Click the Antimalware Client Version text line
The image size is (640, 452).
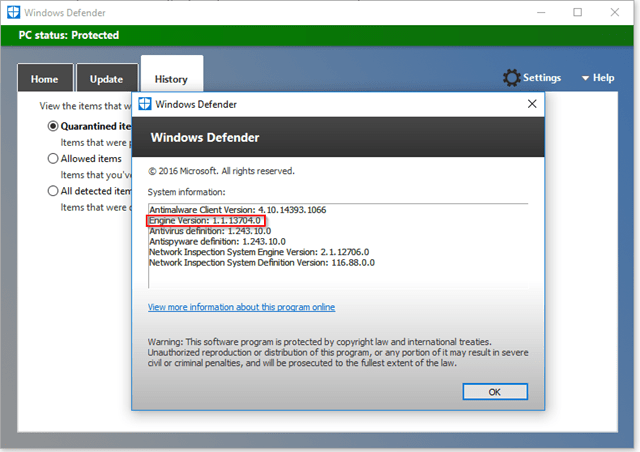tap(237, 209)
